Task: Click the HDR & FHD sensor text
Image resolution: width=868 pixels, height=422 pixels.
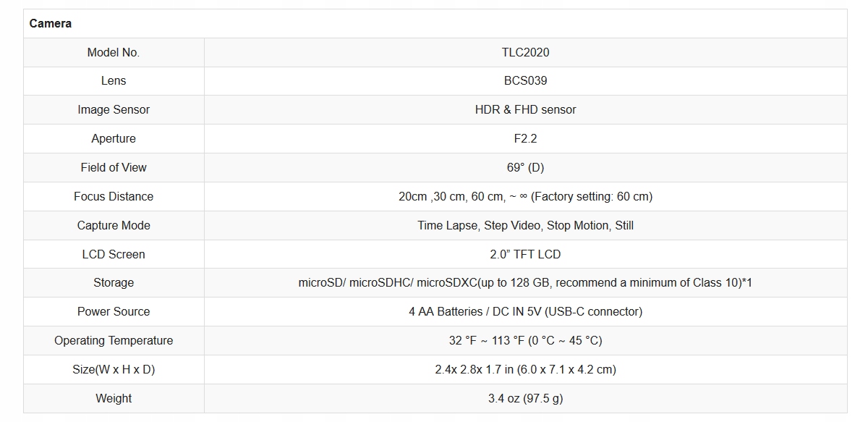Action: (x=525, y=110)
